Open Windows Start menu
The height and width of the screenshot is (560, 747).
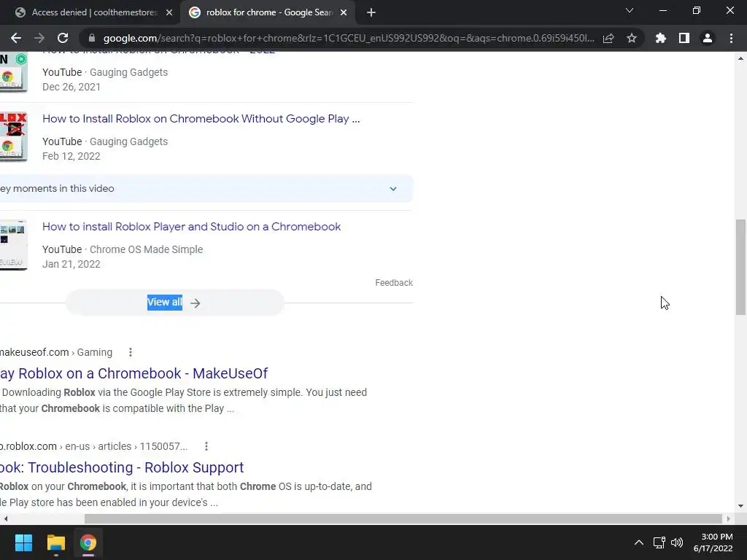tap(23, 542)
